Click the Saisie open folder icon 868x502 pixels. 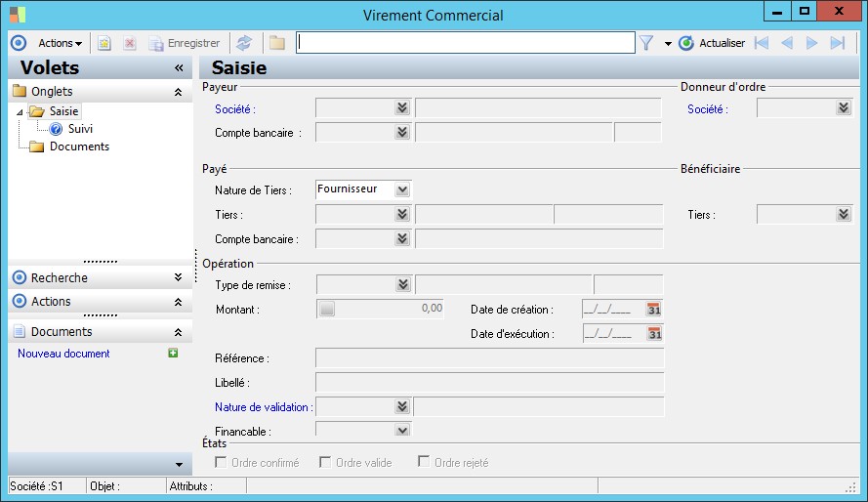point(37,111)
